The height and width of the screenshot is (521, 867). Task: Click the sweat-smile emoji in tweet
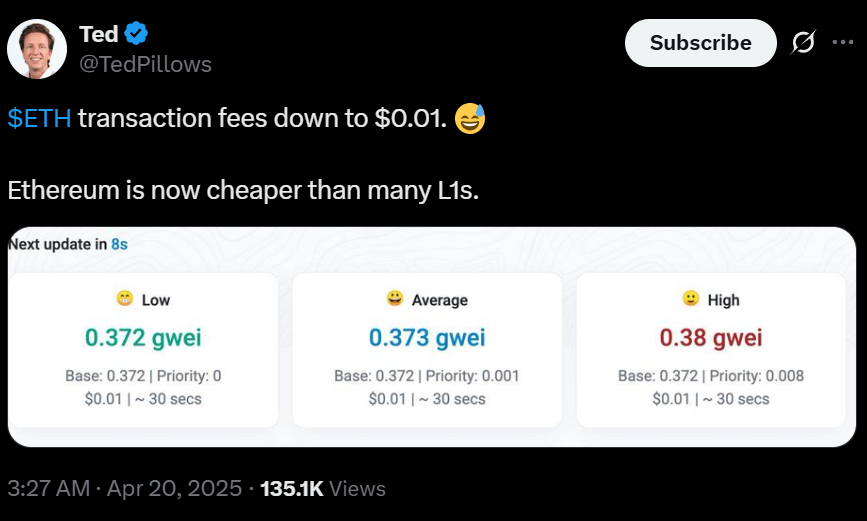(469, 119)
